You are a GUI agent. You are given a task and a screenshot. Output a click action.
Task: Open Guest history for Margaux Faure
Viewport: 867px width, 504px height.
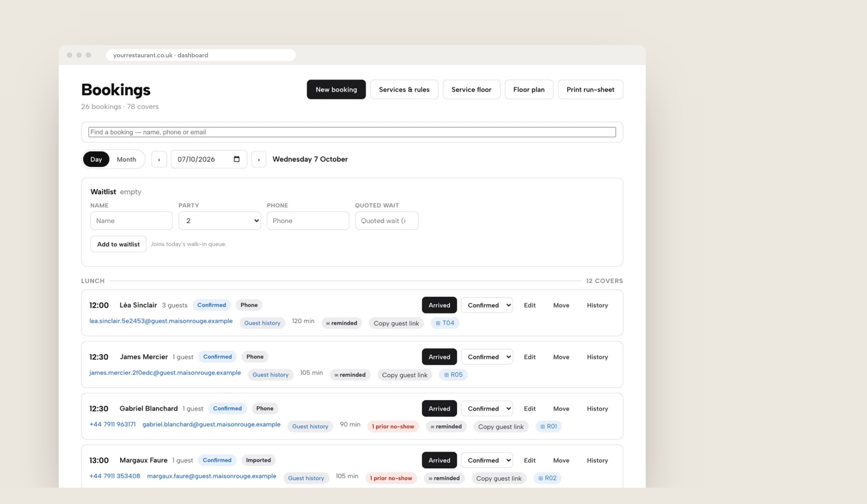(306, 478)
